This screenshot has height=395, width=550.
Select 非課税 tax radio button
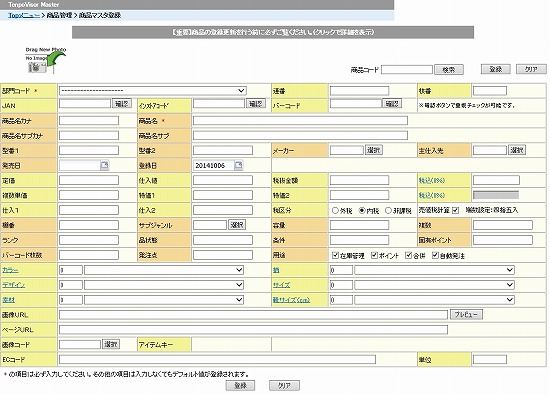pos(388,210)
